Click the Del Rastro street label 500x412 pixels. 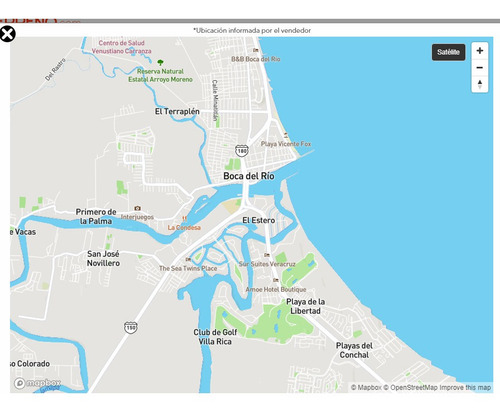click(55, 69)
